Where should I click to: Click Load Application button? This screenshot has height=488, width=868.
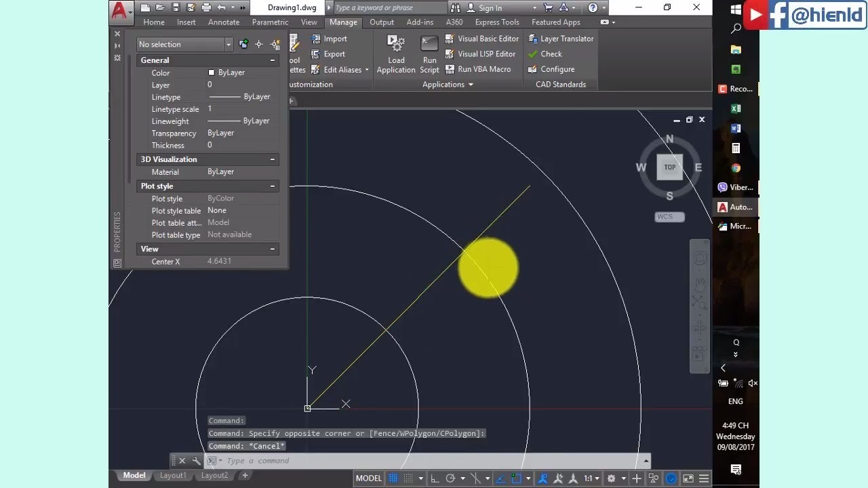point(396,54)
